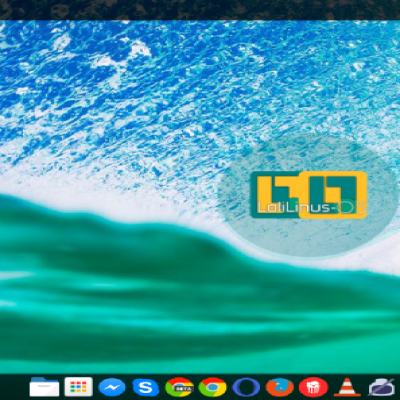Open the ink pen writer icon
The image size is (400, 400).
click(x=382, y=387)
